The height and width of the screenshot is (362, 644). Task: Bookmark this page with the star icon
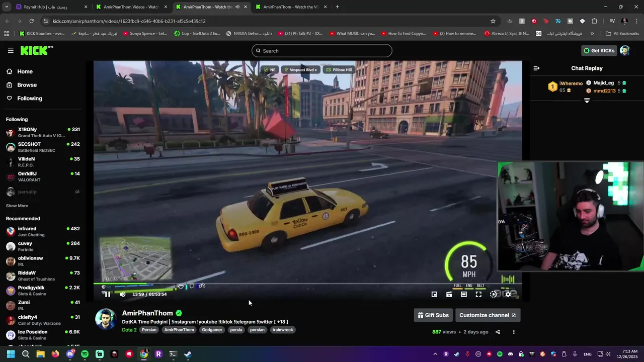(x=493, y=21)
